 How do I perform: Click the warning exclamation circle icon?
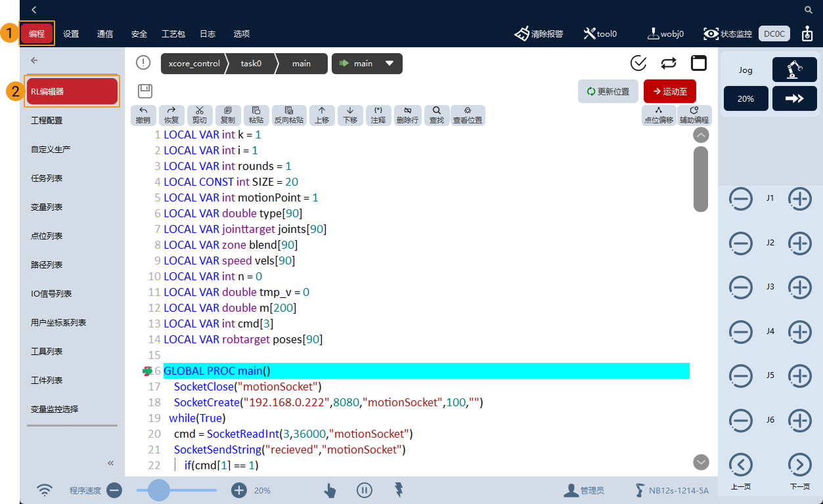point(143,62)
